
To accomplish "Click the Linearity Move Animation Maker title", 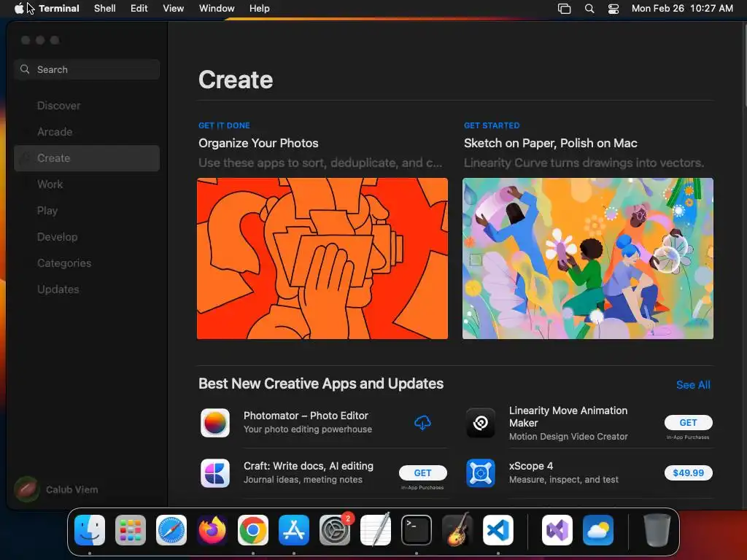I will [568, 416].
